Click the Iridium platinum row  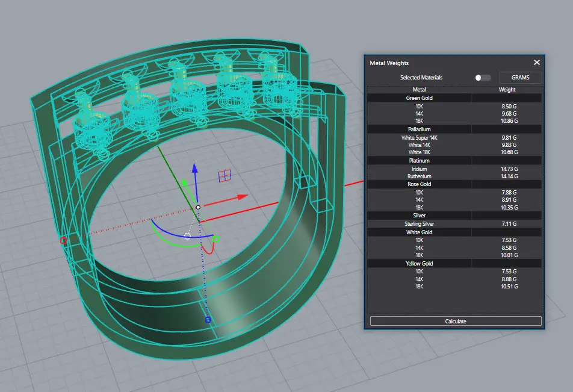(420, 169)
